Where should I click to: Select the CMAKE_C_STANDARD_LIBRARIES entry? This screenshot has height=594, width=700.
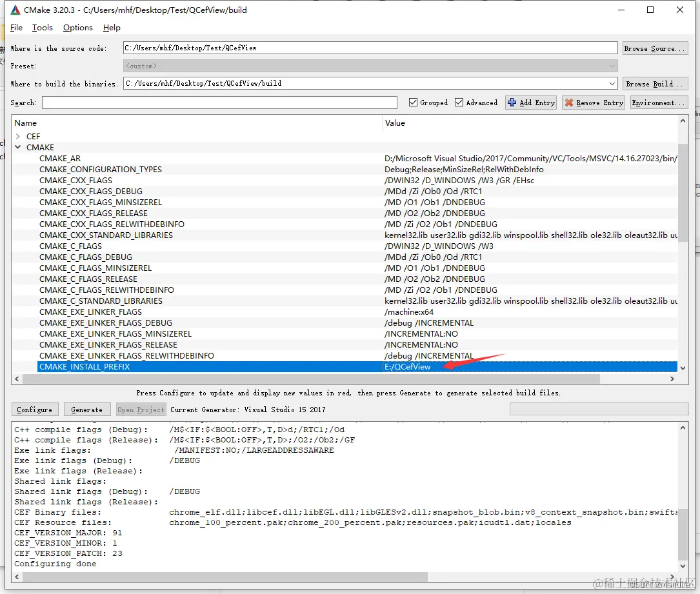pos(101,301)
